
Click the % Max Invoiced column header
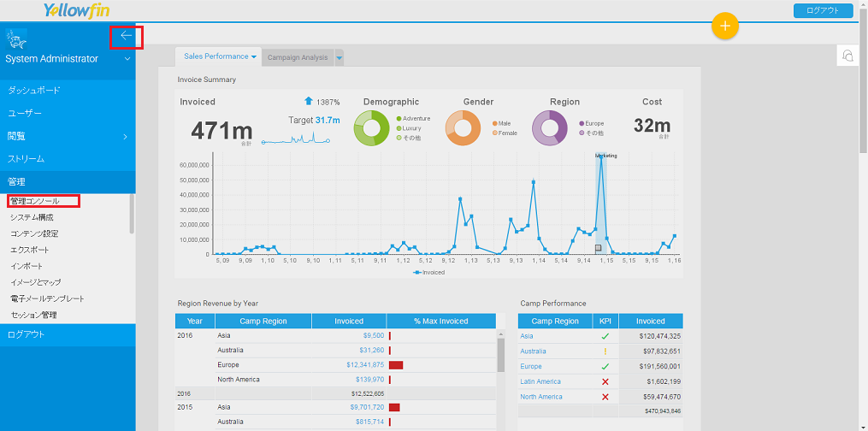point(441,321)
